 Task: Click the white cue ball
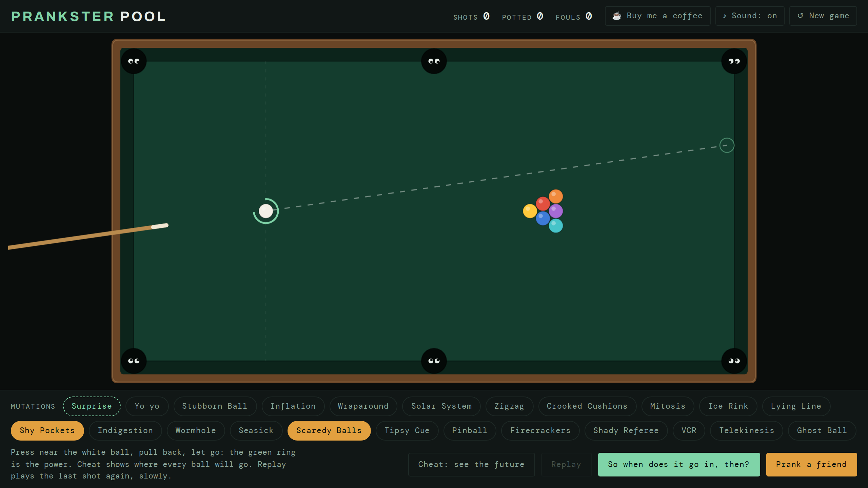tap(266, 211)
